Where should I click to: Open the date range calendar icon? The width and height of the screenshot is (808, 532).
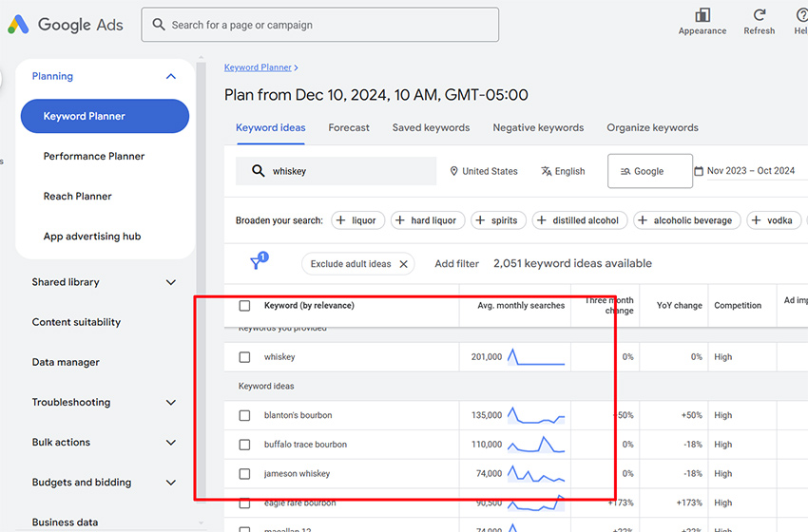coord(700,172)
